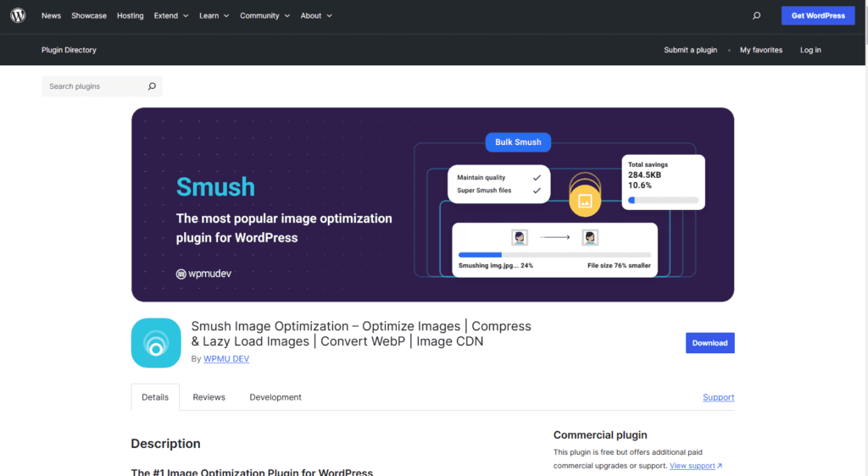Open the Hosting menu item
Screen dimensions: 868x476
(130, 15)
